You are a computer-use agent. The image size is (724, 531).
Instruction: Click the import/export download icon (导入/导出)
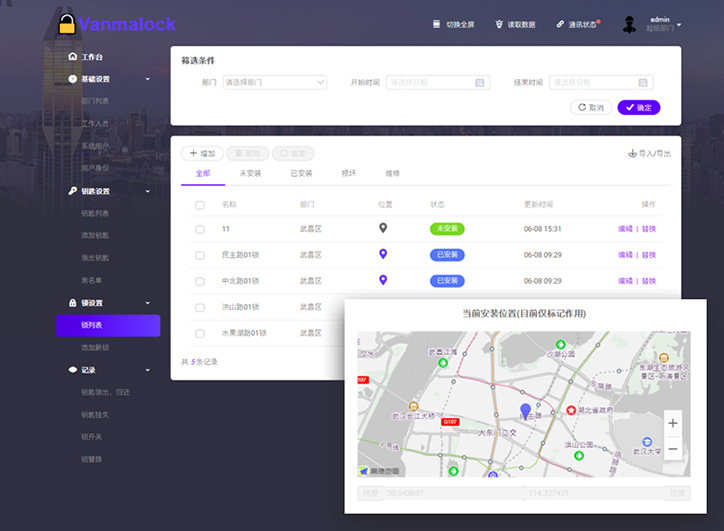point(632,153)
